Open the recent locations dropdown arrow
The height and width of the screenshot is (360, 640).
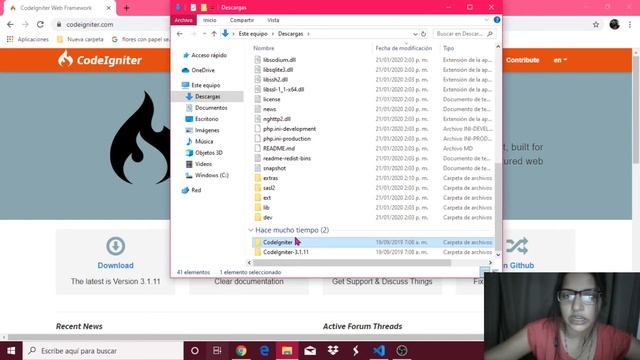pos(204,34)
